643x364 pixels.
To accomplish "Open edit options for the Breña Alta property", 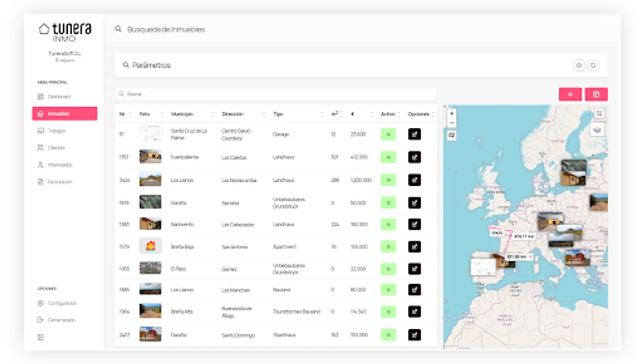I will coord(414,311).
